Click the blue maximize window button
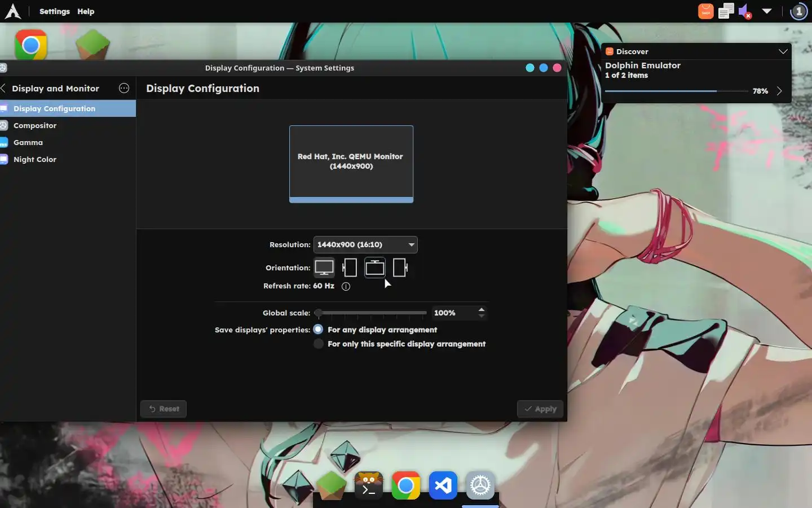The width and height of the screenshot is (812, 508). 544,68
